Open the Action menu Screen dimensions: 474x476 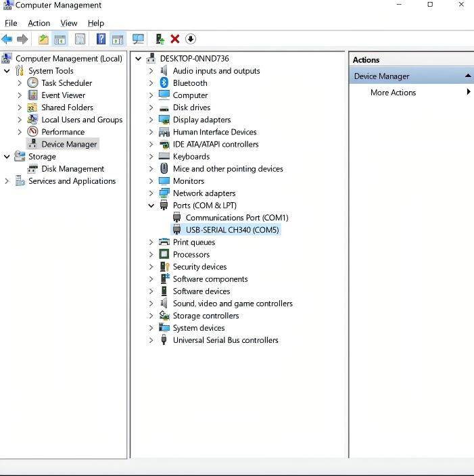tap(39, 23)
